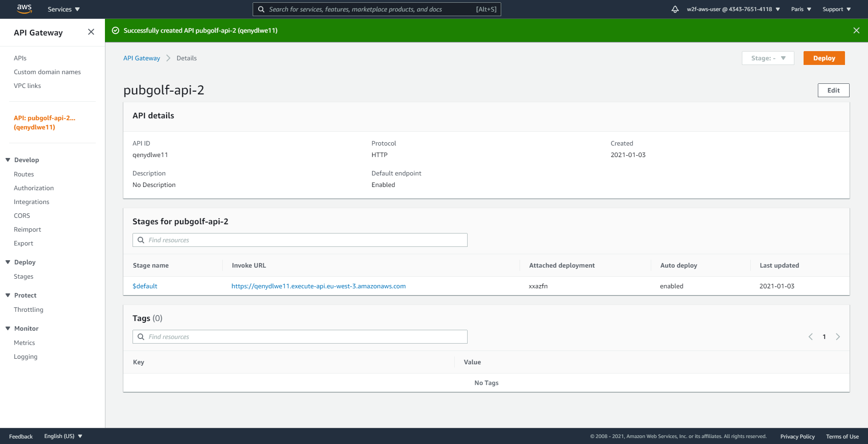868x444 pixels.
Task: Open the English (US) language selector
Action: [x=63, y=436]
